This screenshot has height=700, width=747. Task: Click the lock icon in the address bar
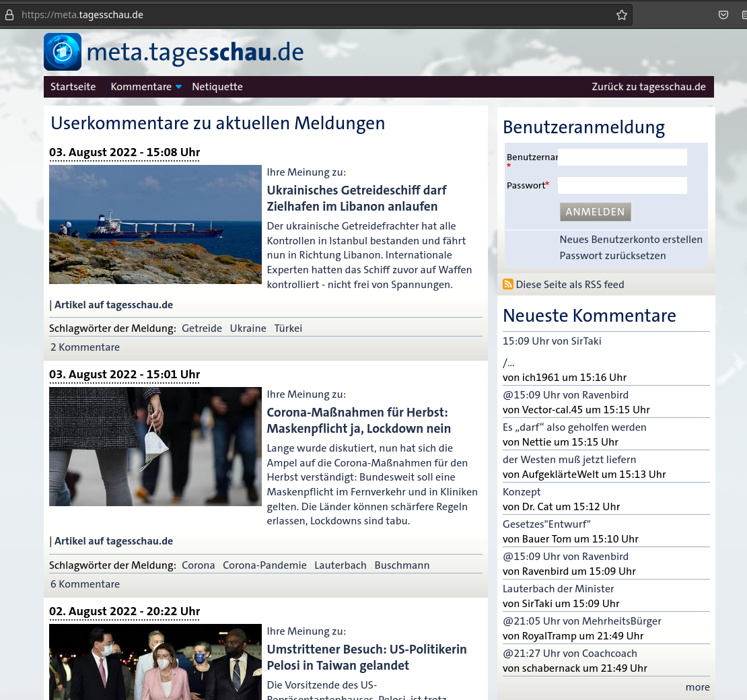[x=9, y=15]
